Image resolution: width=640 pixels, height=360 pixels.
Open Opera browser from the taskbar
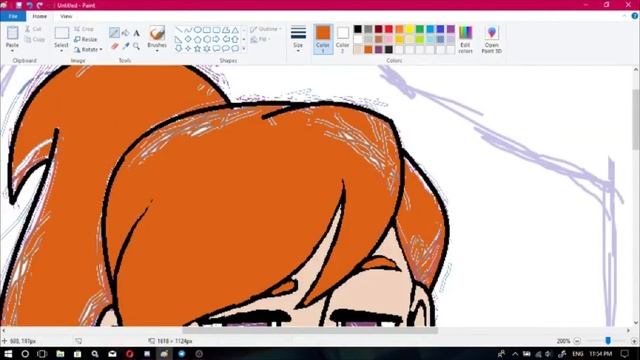tap(129, 353)
